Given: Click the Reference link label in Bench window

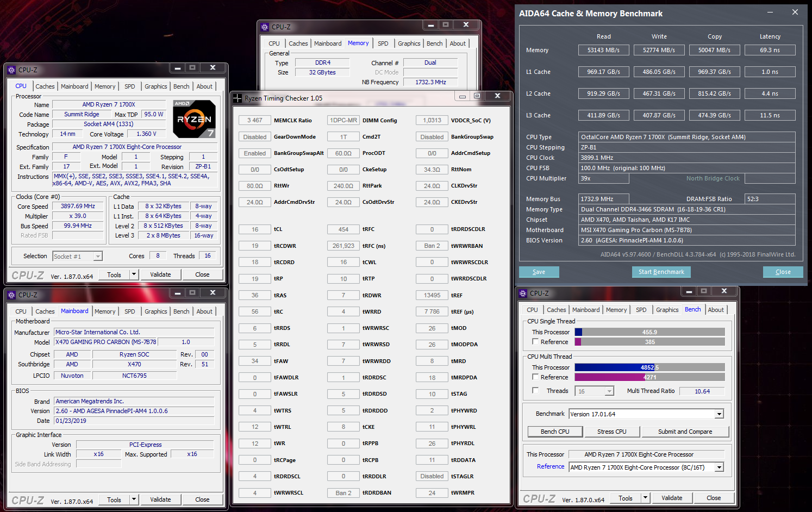Looking at the screenshot, I should point(551,466).
